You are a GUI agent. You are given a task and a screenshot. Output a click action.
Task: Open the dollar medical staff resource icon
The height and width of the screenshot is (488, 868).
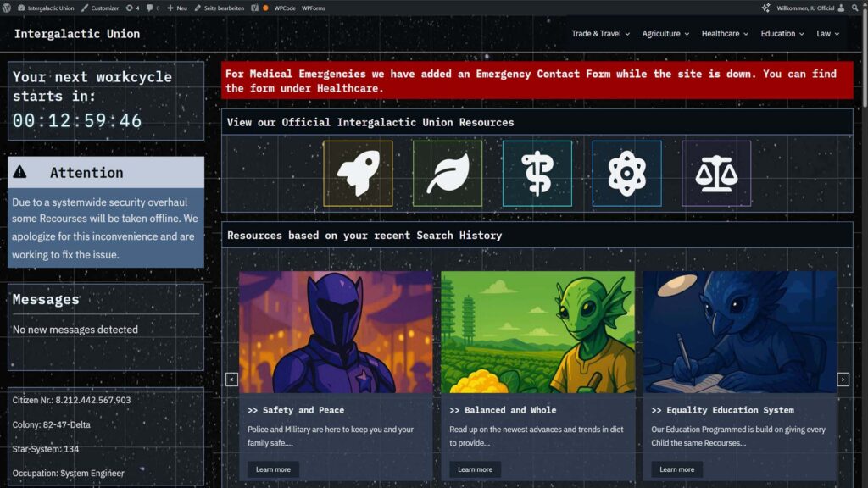click(x=537, y=173)
